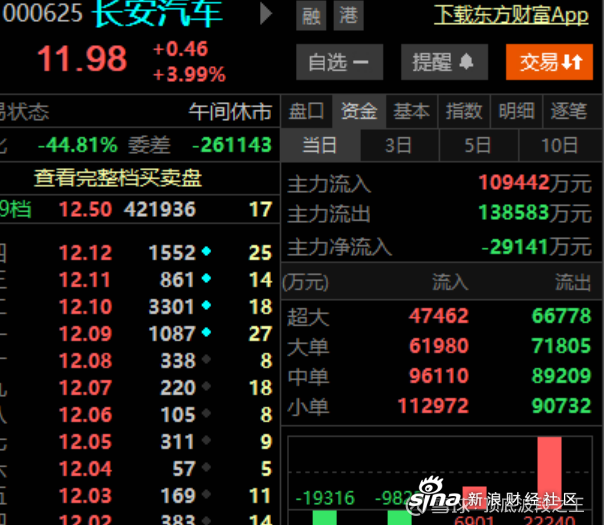Switch to the 指数 tab
Image resolution: width=604 pixels, height=525 pixels.
[x=464, y=112]
